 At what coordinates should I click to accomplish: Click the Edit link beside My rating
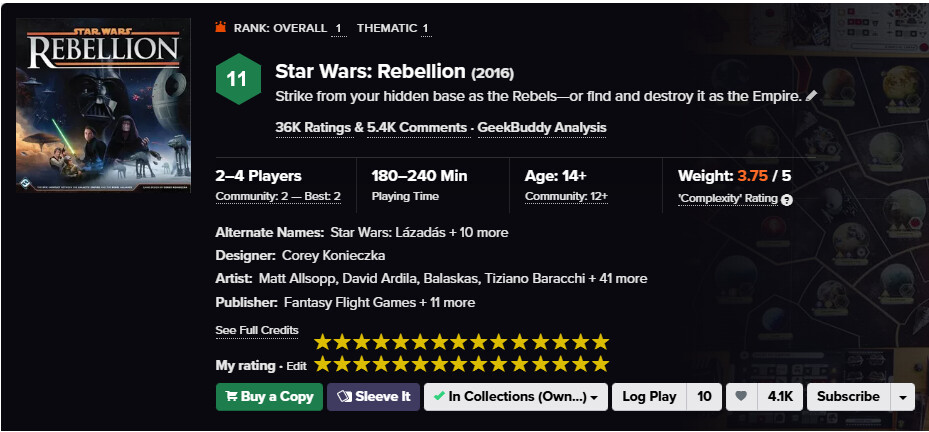point(296,367)
